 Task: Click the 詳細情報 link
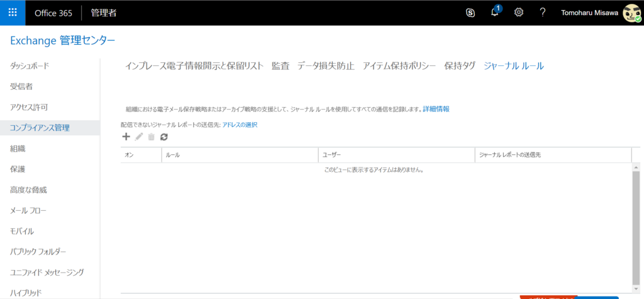[436, 109]
